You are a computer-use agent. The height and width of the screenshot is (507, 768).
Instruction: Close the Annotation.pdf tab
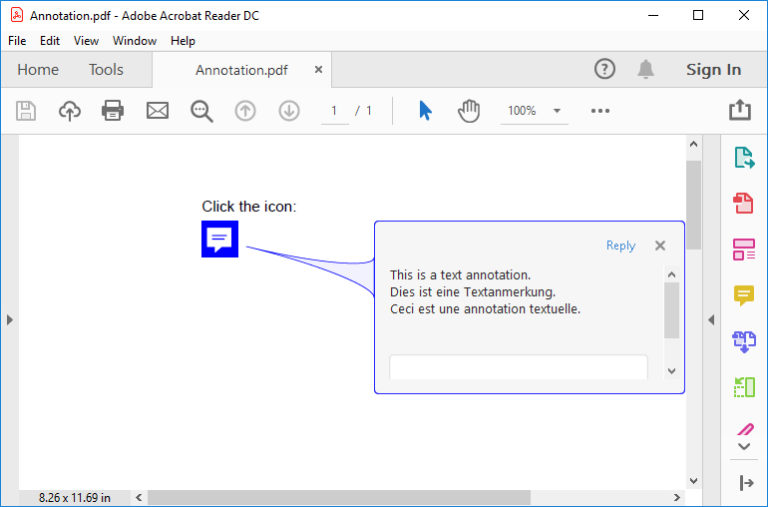tap(318, 70)
